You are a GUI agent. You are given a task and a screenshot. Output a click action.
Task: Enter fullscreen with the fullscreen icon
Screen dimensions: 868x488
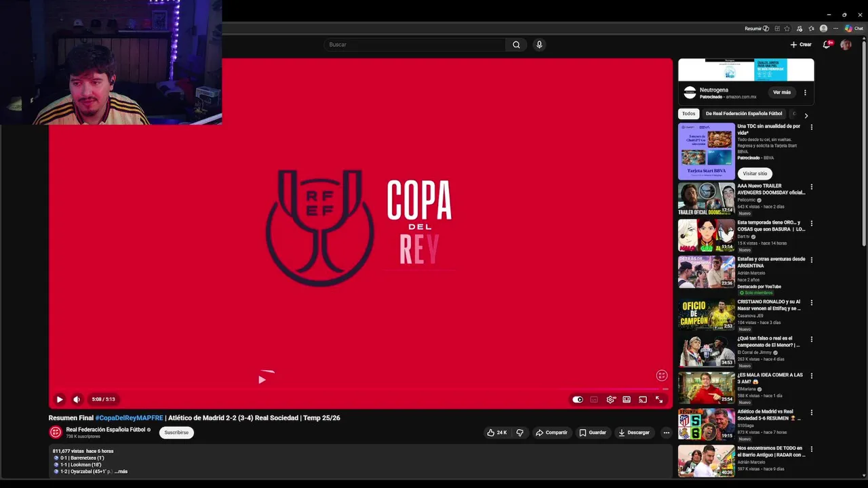tap(659, 399)
